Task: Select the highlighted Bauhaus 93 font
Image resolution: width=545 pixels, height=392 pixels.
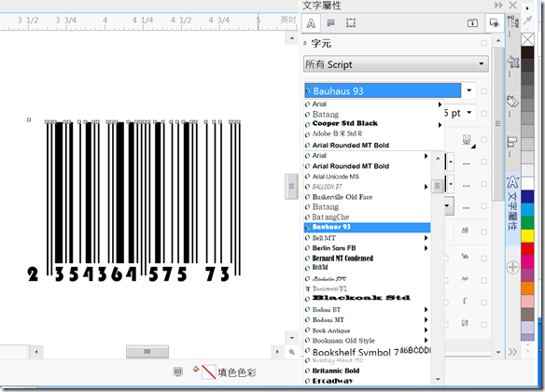Action: pos(367,228)
